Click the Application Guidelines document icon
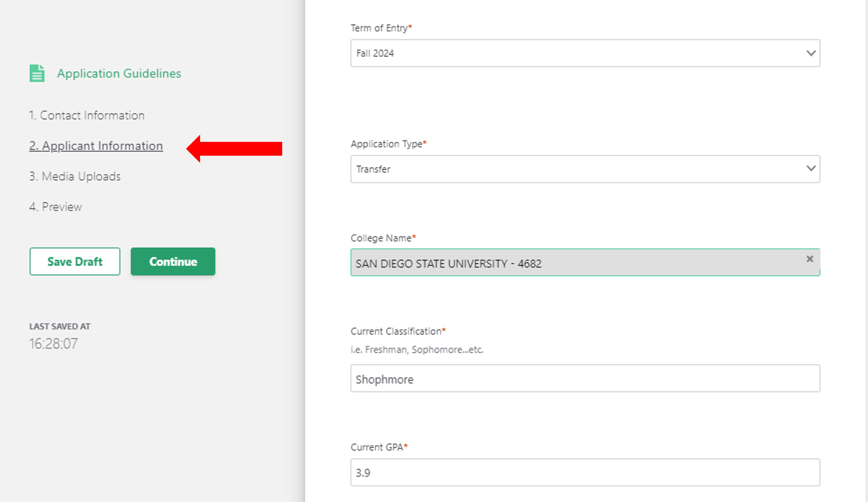The width and height of the screenshot is (868, 502). pyautogui.click(x=37, y=73)
